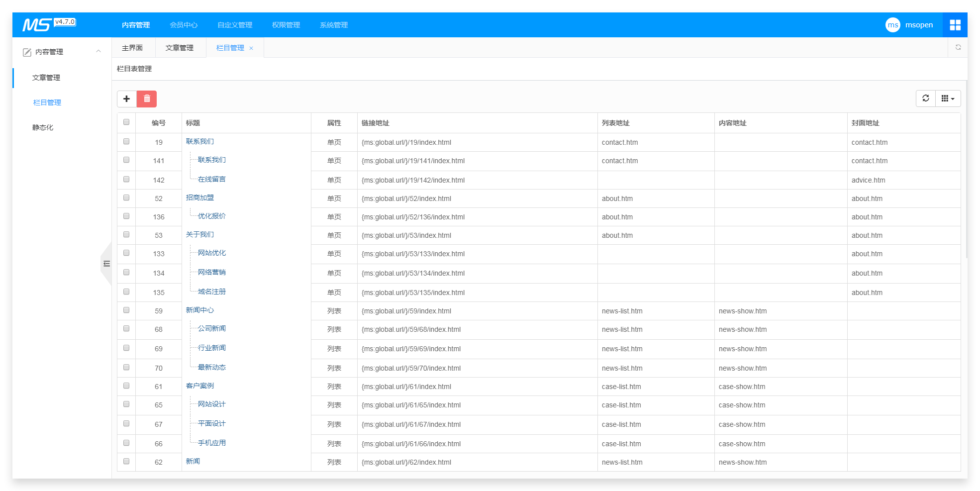Open the column display grid dropdown
980x491 pixels.
click(x=948, y=98)
